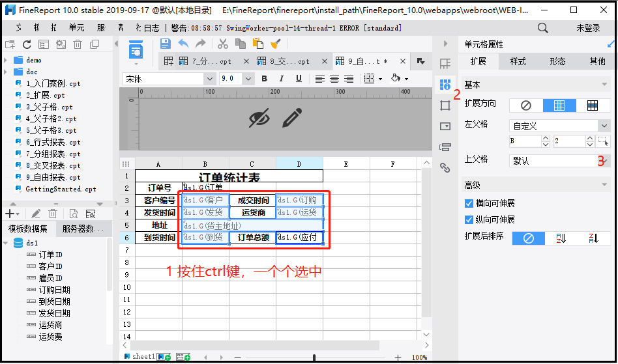
Task: Open the fill color dropdown
Action: [x=406, y=79]
